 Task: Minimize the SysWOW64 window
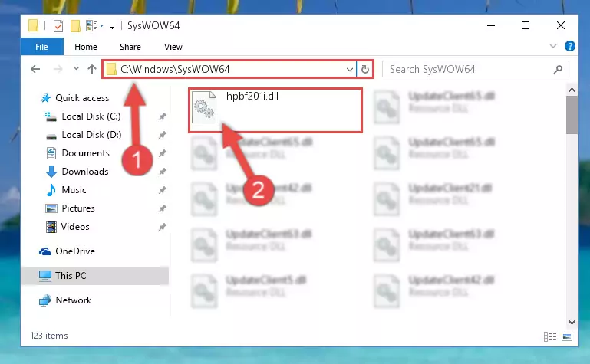pyautogui.click(x=491, y=25)
